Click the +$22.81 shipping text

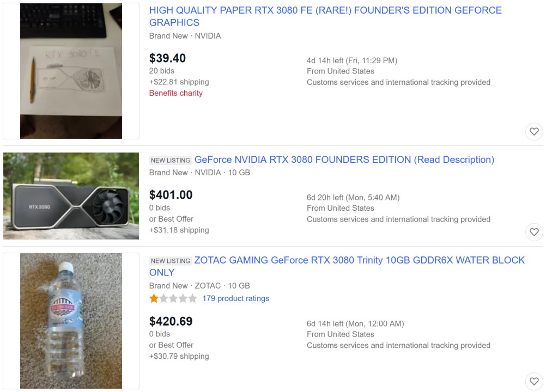coord(179,82)
